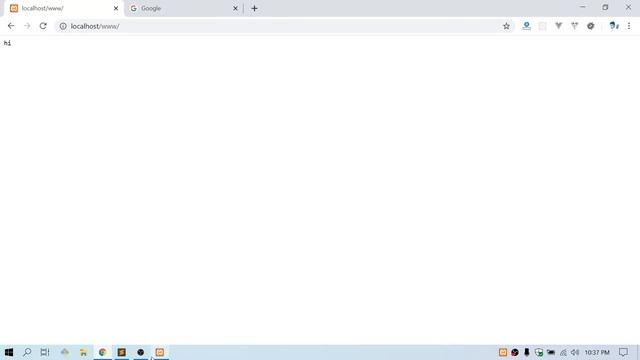Close the Google tab
This screenshot has height=360, width=640.
click(x=235, y=8)
